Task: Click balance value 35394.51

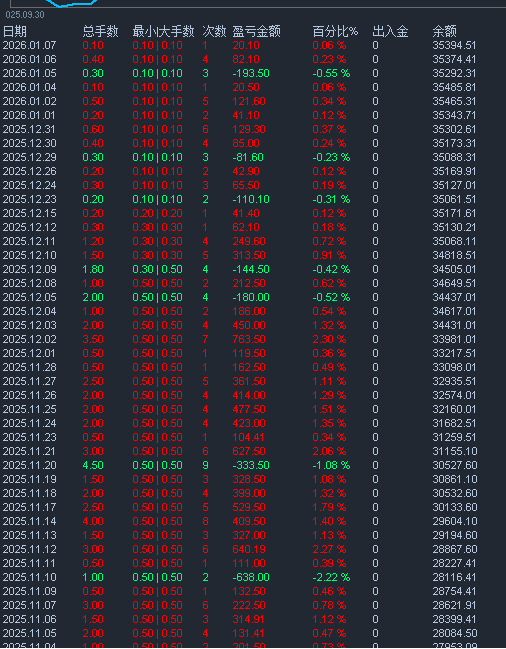Action: pos(454,45)
